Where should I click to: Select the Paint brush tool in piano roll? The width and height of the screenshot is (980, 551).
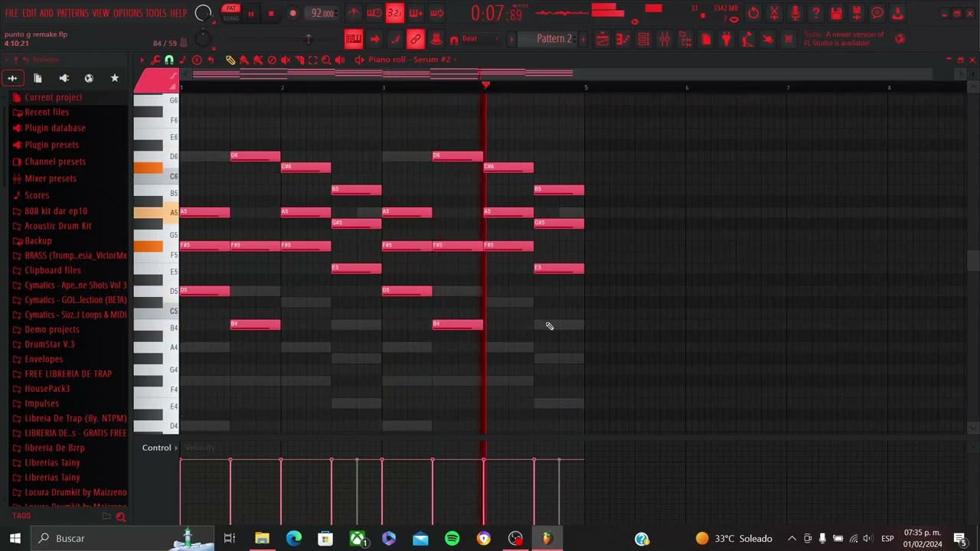(244, 60)
